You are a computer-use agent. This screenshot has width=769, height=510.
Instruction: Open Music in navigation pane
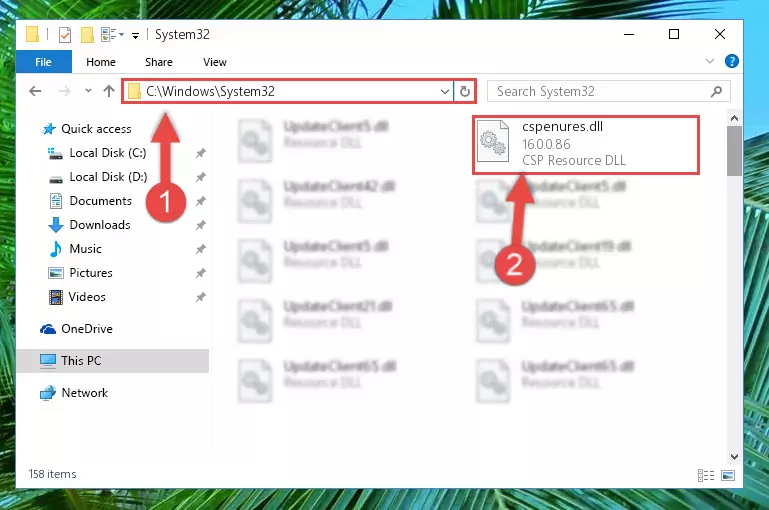(85, 249)
